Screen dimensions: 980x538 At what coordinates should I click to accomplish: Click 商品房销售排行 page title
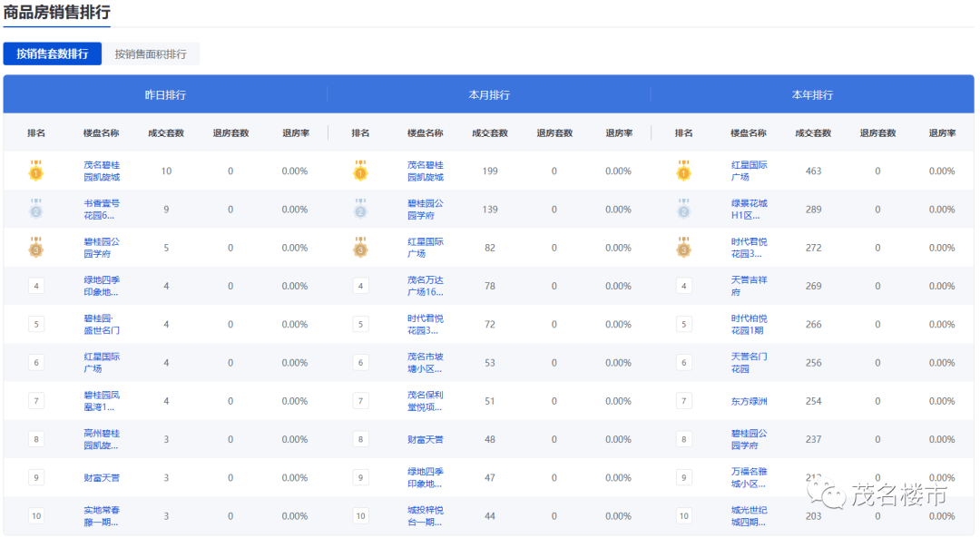click(x=57, y=12)
